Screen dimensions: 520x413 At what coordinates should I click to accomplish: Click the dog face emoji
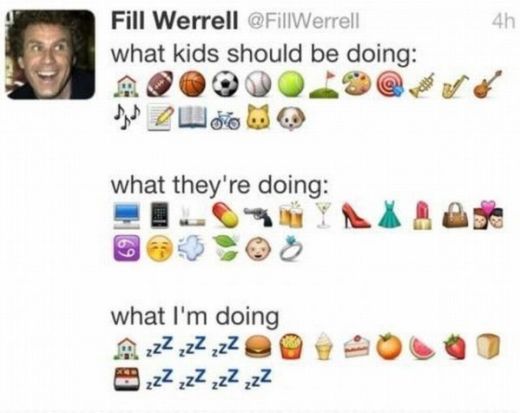pyautogui.click(x=291, y=119)
